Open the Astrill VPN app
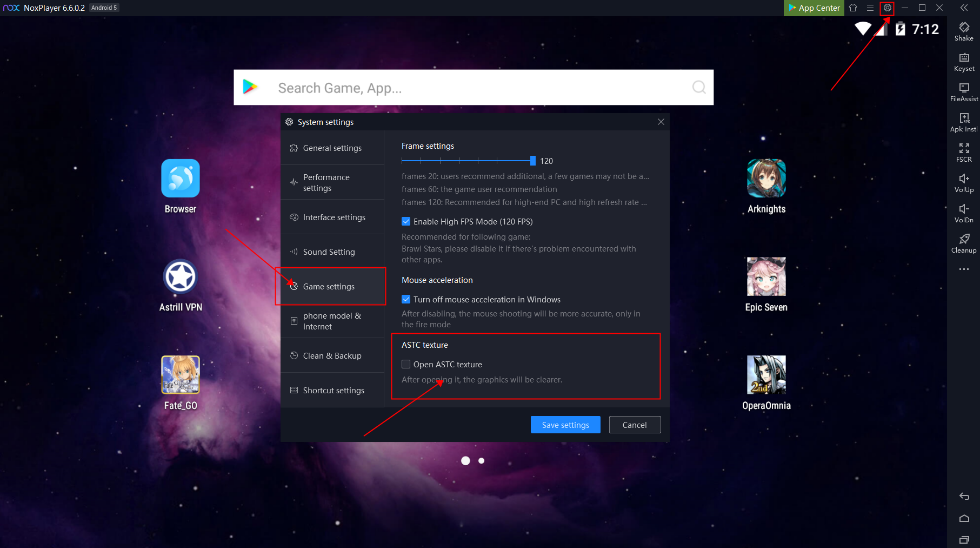 pyautogui.click(x=181, y=277)
